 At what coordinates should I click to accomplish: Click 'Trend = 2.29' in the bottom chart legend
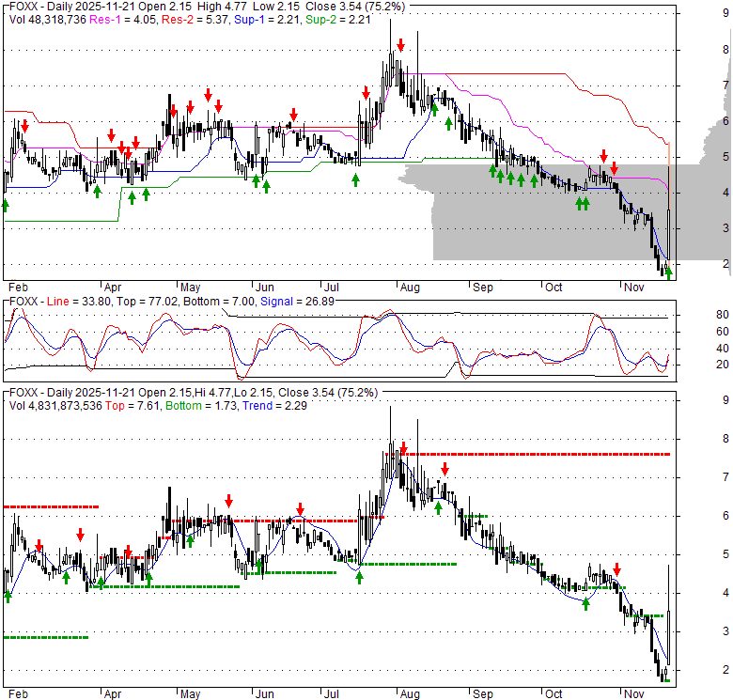(274, 406)
